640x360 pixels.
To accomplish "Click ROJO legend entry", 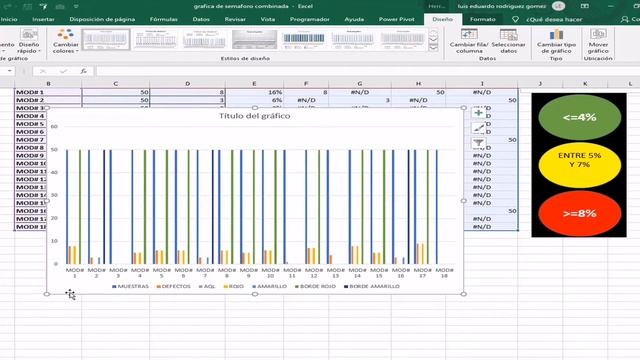I will click(x=234, y=286).
